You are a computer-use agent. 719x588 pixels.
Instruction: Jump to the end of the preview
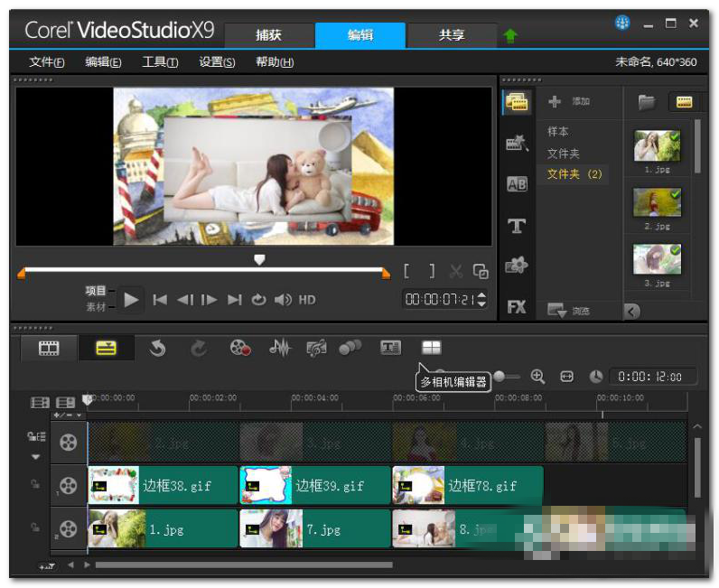[x=234, y=300]
